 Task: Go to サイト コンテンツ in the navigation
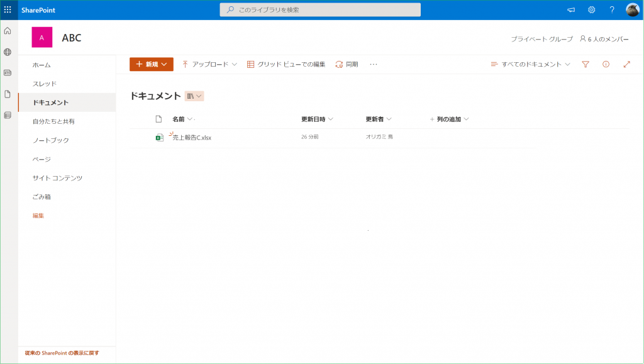[57, 178]
